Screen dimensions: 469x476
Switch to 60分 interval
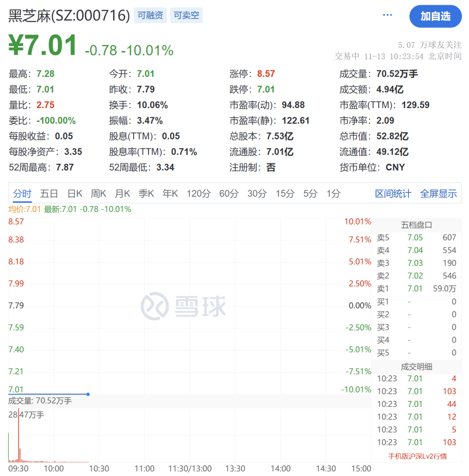coord(229,194)
